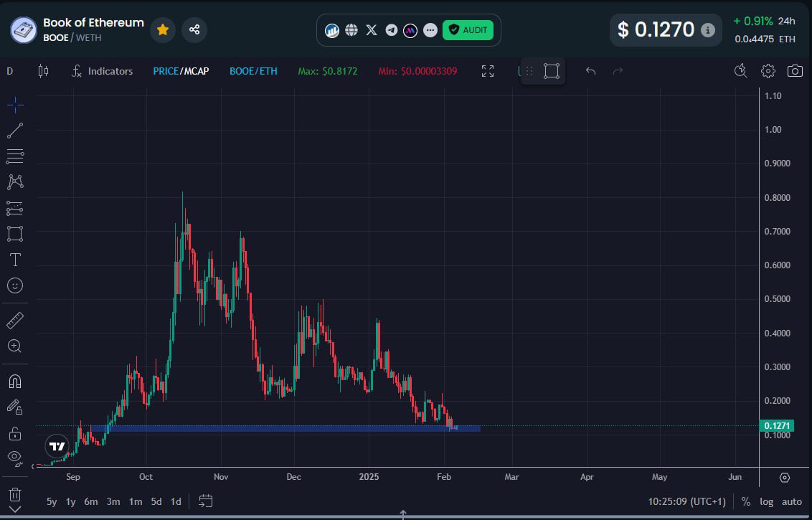Take a chart snapshot with camera
The height and width of the screenshot is (520, 812).
pos(795,71)
